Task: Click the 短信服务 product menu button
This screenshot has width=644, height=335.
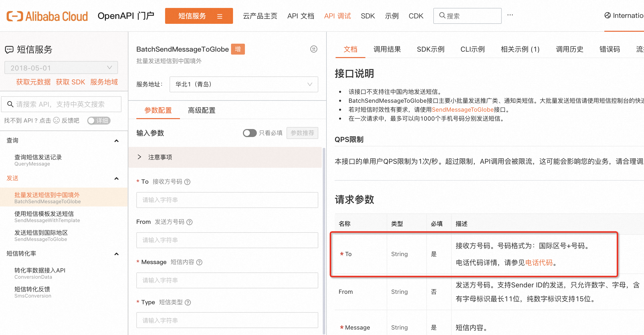Action: tap(199, 16)
